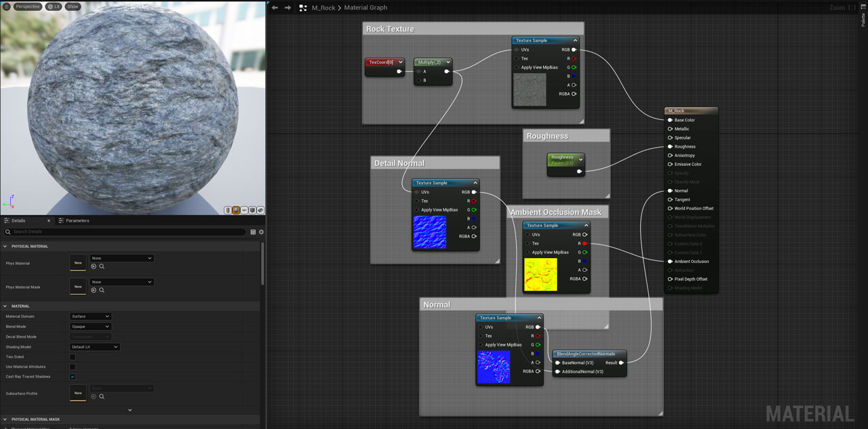The width and height of the screenshot is (868, 429).
Task: Collapse the Texture Sample node in Rock Texture
Action: coord(575,40)
